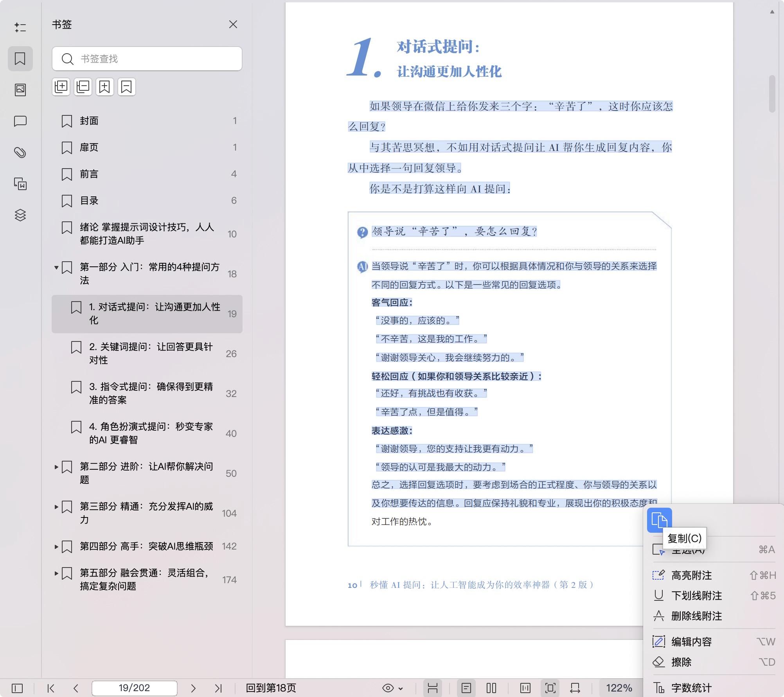784x697 pixels.
Task: Collapse 第一部分 入门 bookmark section
Action: point(56,268)
